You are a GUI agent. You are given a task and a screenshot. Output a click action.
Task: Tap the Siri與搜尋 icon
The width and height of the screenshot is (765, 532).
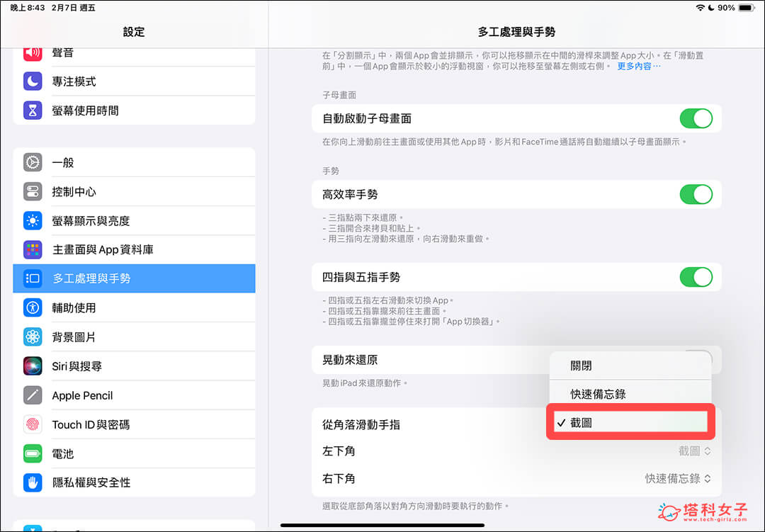pyautogui.click(x=33, y=366)
